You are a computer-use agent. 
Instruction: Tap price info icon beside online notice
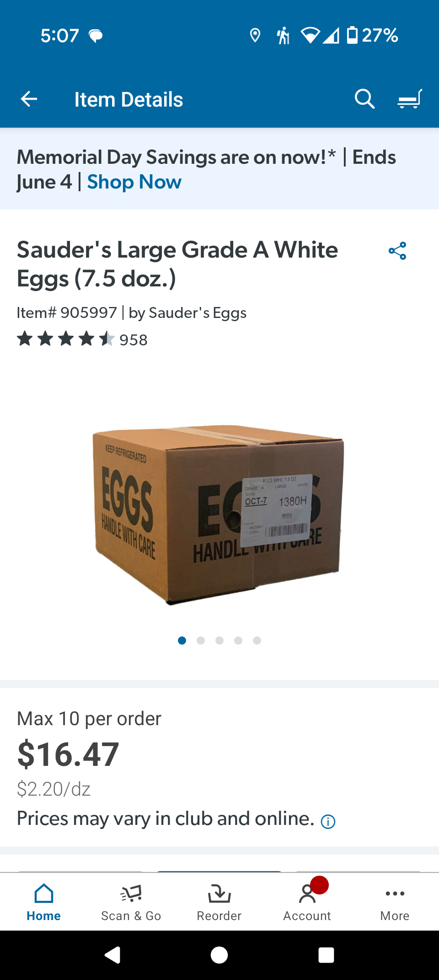click(328, 822)
